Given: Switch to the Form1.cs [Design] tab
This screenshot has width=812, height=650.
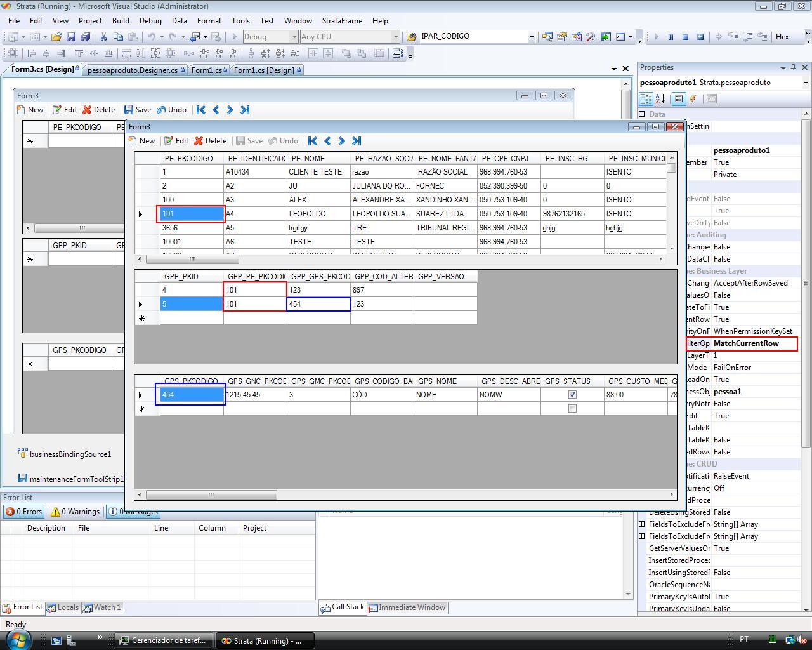Looking at the screenshot, I should (x=264, y=70).
